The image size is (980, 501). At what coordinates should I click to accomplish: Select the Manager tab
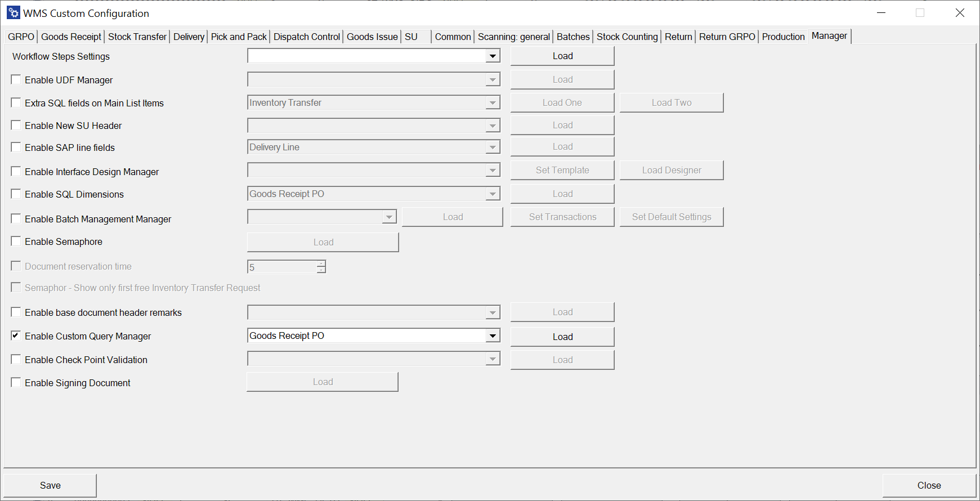coord(829,35)
